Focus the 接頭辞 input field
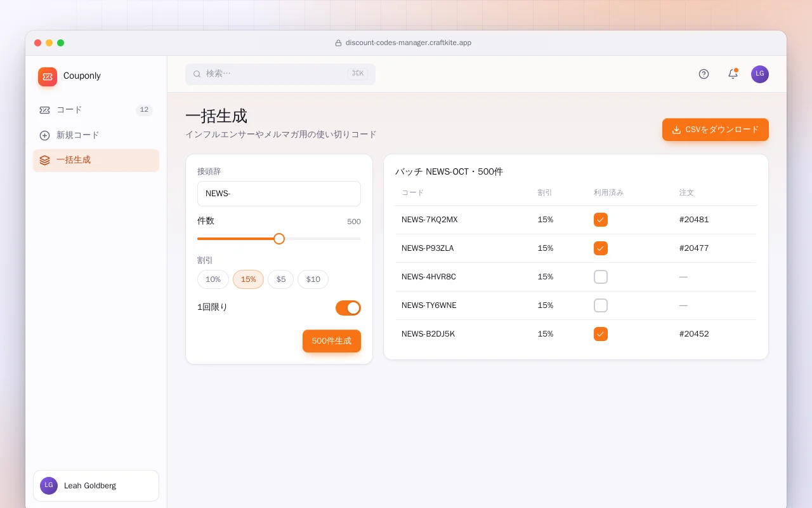 (279, 194)
